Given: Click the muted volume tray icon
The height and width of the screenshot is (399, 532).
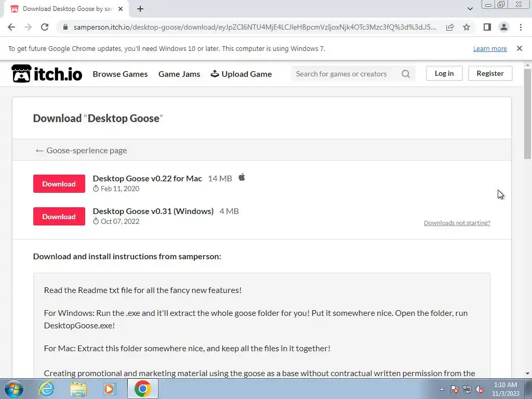Looking at the screenshot, I should coord(480,389).
